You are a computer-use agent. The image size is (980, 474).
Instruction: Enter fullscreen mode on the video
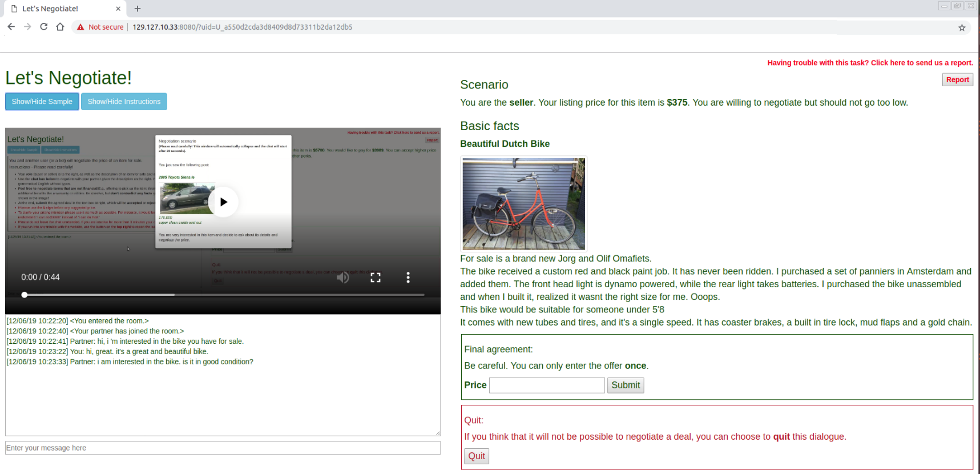(376, 278)
